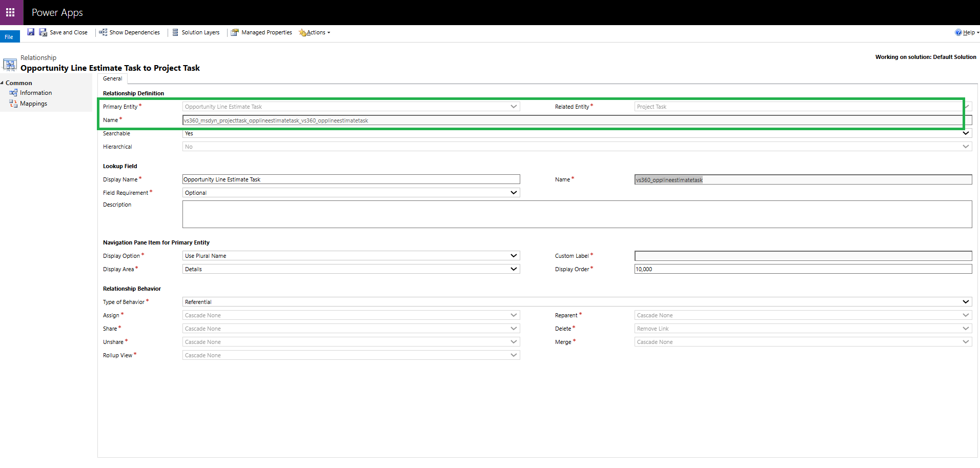Image resolution: width=980 pixels, height=468 pixels.
Task: Click the lookup Display Name input field
Action: (351, 179)
